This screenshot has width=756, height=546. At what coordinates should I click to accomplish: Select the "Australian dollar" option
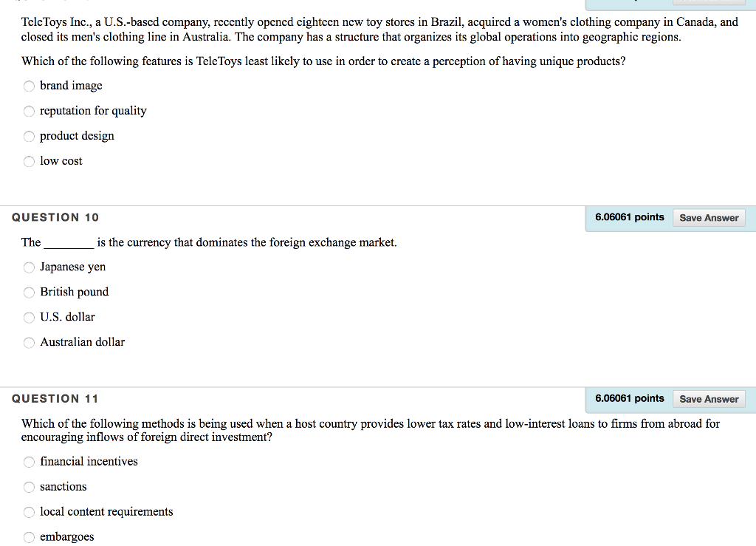tap(29, 343)
